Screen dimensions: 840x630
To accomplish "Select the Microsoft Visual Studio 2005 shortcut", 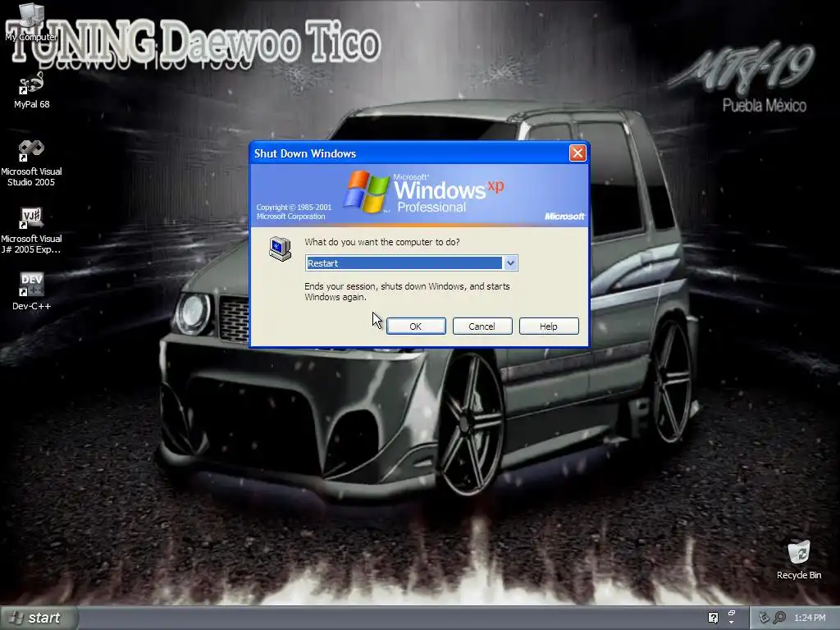I will pos(31,163).
